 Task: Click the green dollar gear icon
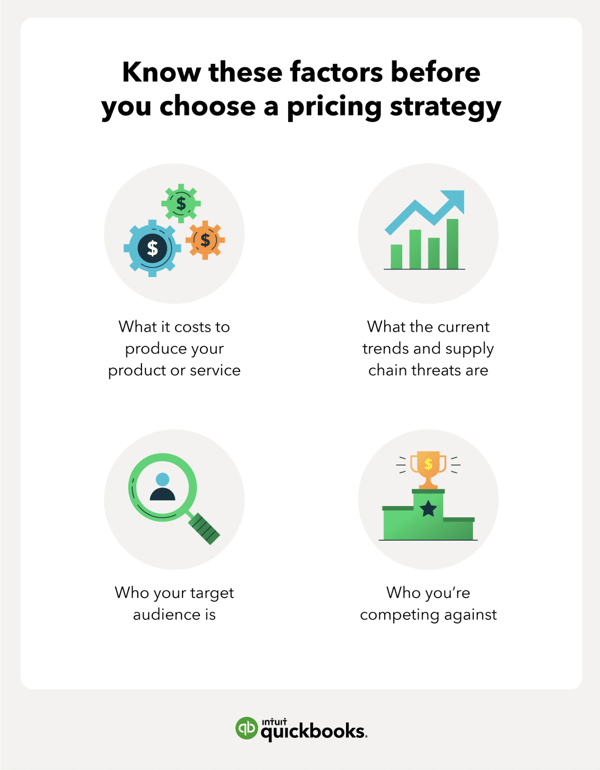point(181,203)
